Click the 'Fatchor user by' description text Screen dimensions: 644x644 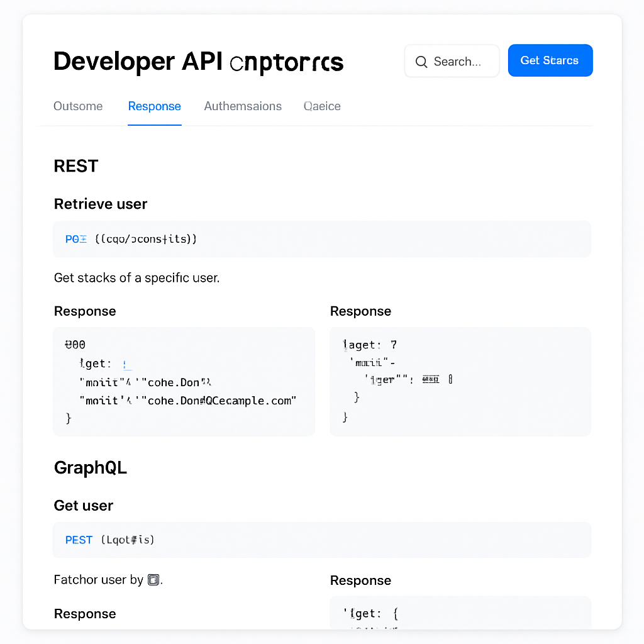coord(99,579)
